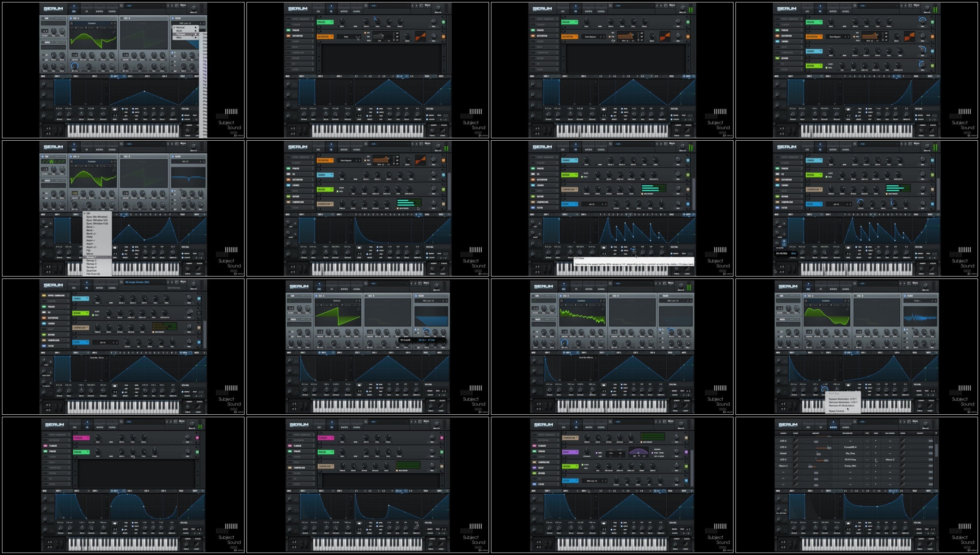This screenshot has height=555, width=980.
Task: Open the preset browser icon above the Tube distortion
Action: (421, 6)
